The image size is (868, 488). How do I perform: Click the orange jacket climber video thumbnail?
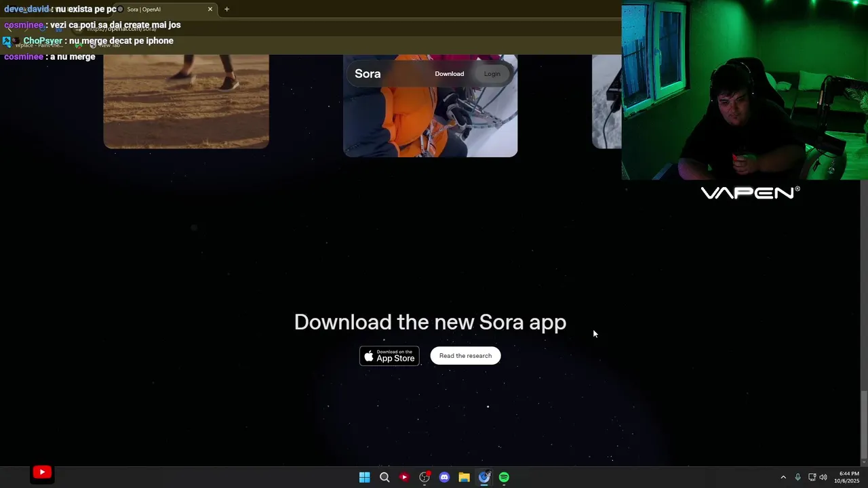pyautogui.click(x=430, y=106)
